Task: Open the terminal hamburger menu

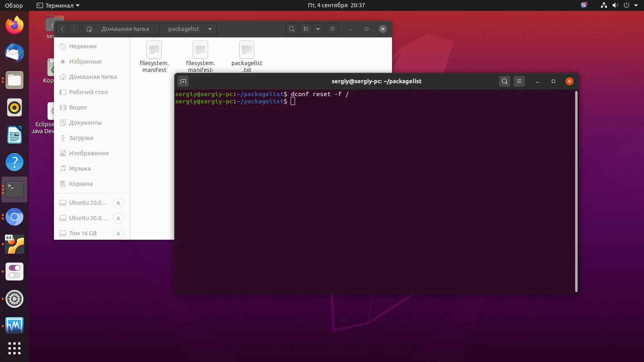Action: (x=519, y=81)
